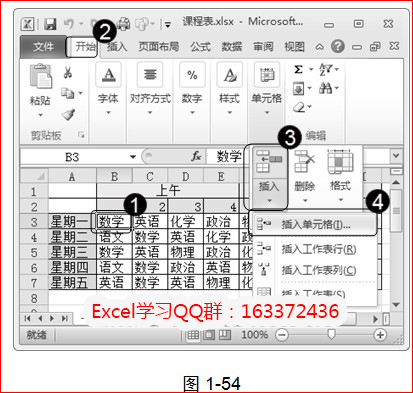
Task: Minimize the ribbon with caret icon
Action: [x=319, y=47]
